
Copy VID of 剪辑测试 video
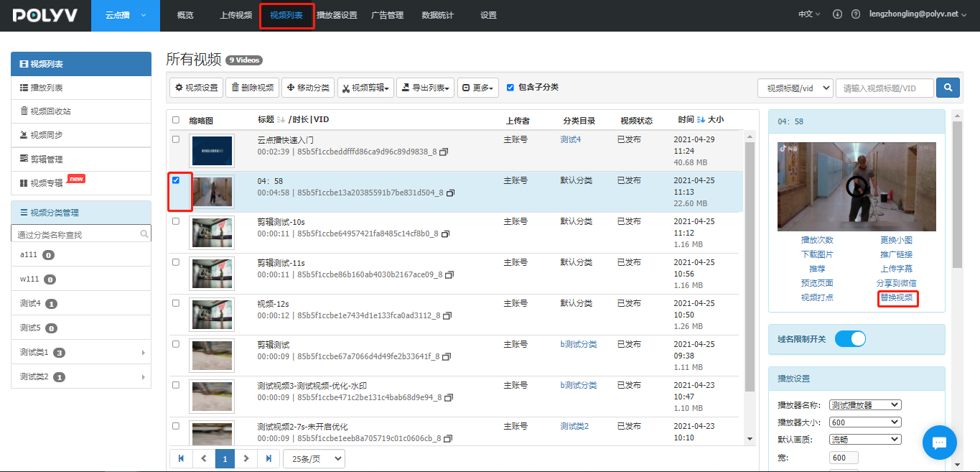[447, 357]
